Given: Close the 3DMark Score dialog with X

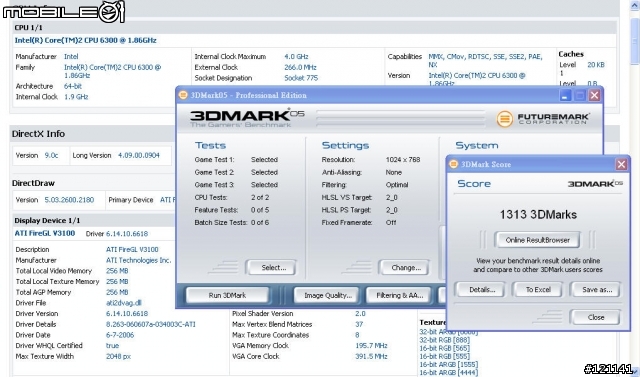Looking at the screenshot, I should [621, 164].
